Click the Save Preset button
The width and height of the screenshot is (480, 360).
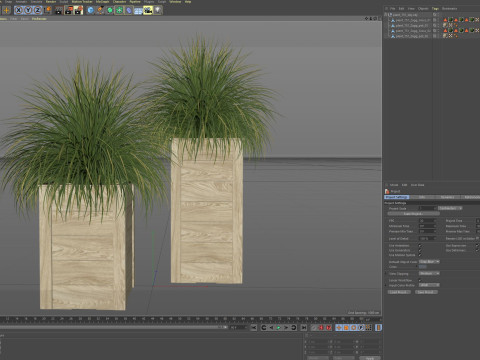click(427, 292)
